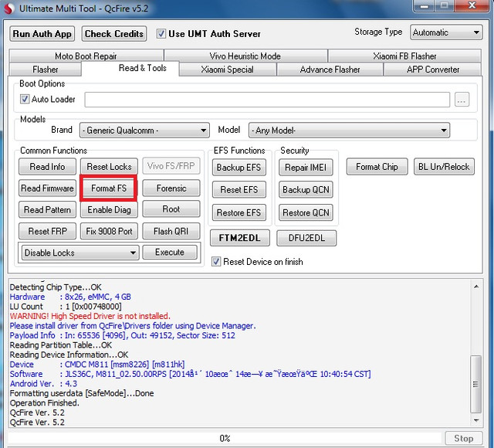Open the Vivo Heuristic Mode tab

245,56
